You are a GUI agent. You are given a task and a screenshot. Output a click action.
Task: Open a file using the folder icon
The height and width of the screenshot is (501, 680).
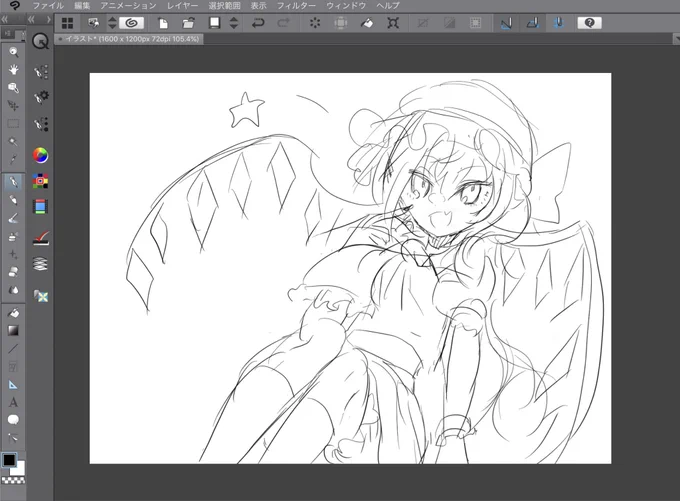[x=188, y=23]
